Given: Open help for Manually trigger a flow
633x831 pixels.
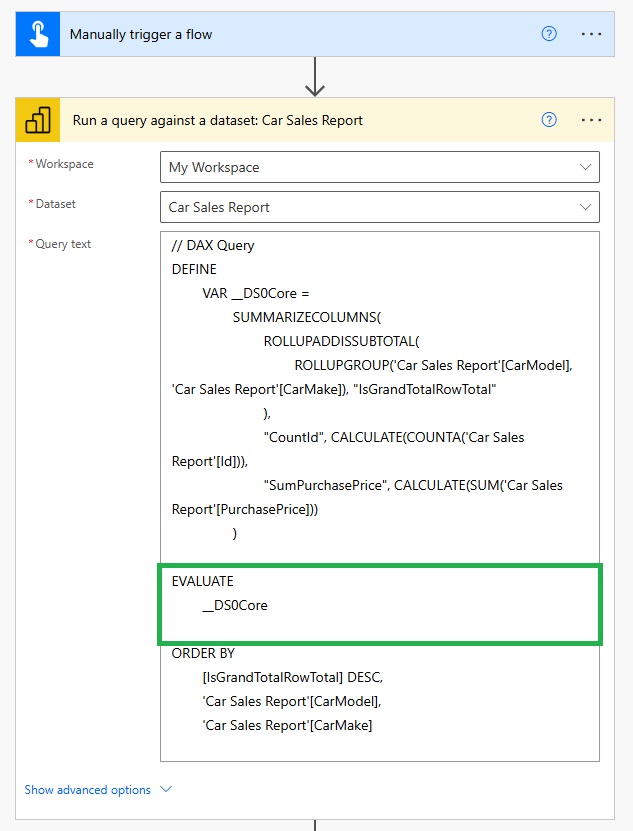Looking at the screenshot, I should click(549, 34).
